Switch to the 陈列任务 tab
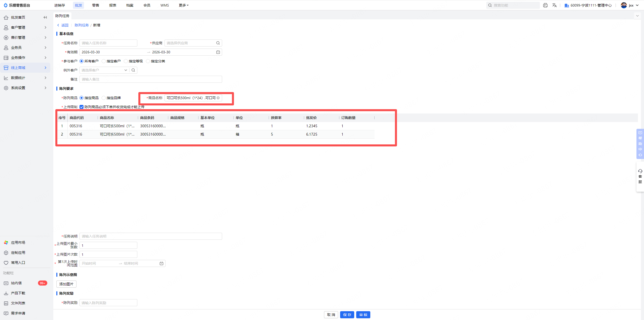 click(x=62, y=16)
